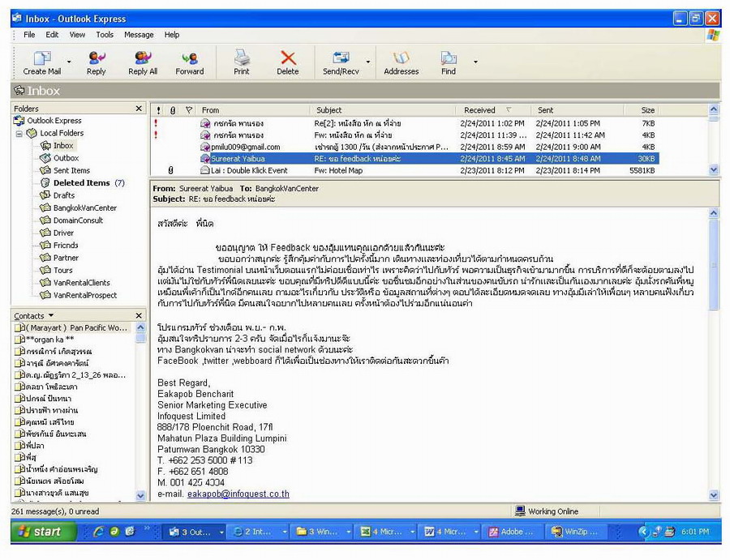Open the pmilu009@gmail.com message
The height and width of the screenshot is (560, 730).
pyautogui.click(x=404, y=147)
